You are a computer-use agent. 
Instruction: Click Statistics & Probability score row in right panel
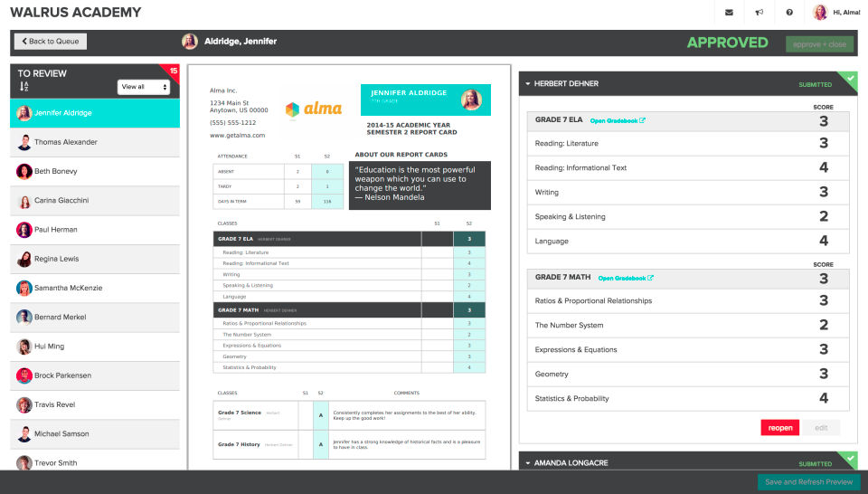pyautogui.click(x=688, y=398)
